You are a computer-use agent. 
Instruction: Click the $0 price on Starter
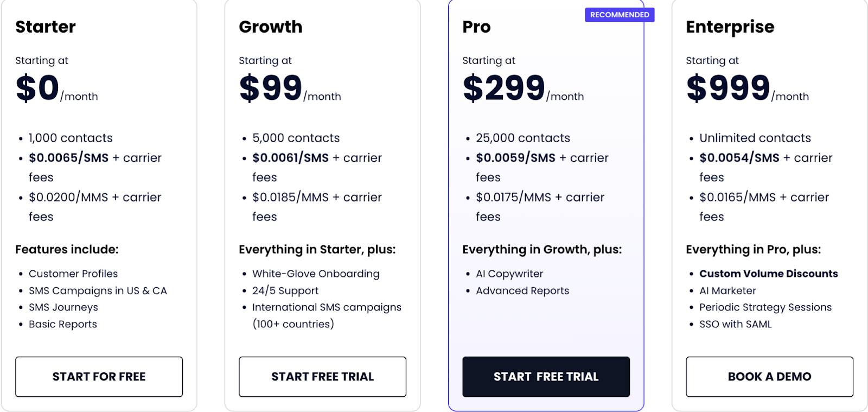point(37,88)
